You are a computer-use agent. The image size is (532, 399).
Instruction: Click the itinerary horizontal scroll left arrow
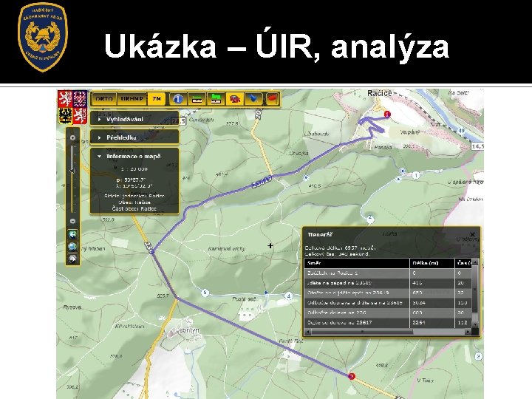(307, 332)
